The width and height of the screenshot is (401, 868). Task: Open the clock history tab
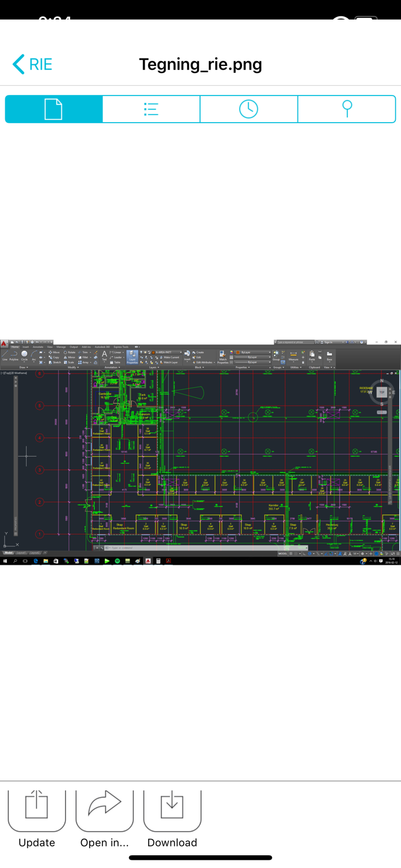[x=249, y=109]
